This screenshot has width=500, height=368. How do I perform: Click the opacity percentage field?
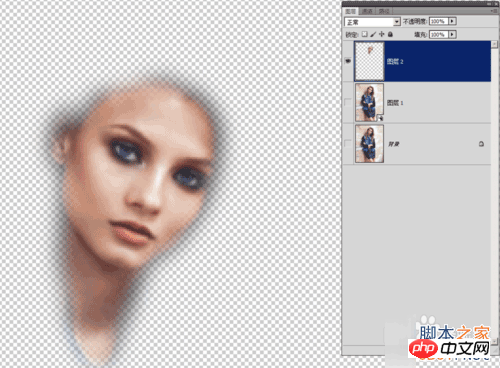pyautogui.click(x=438, y=21)
